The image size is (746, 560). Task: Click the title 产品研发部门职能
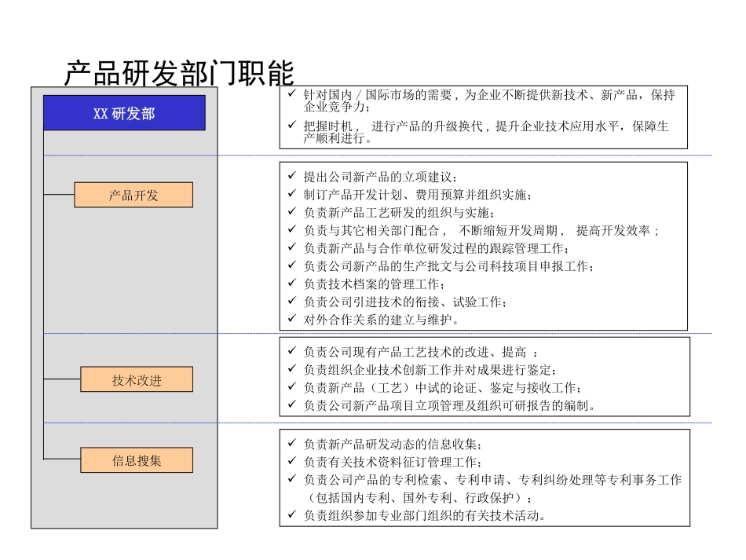click(x=179, y=73)
